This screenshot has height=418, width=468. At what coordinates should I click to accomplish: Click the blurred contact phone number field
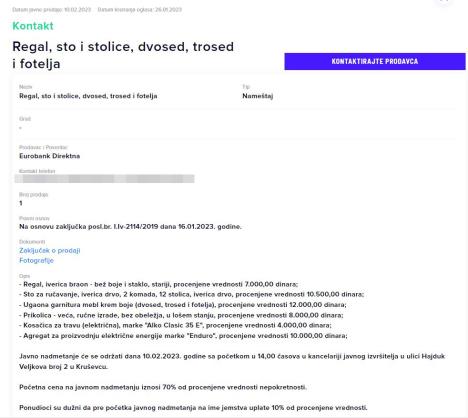[x=105, y=179]
